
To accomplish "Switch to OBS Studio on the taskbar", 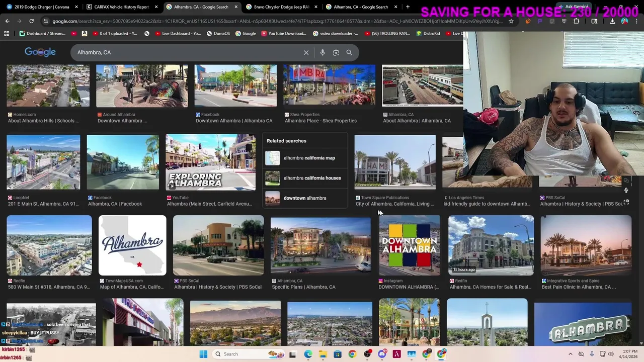I will [367, 354].
